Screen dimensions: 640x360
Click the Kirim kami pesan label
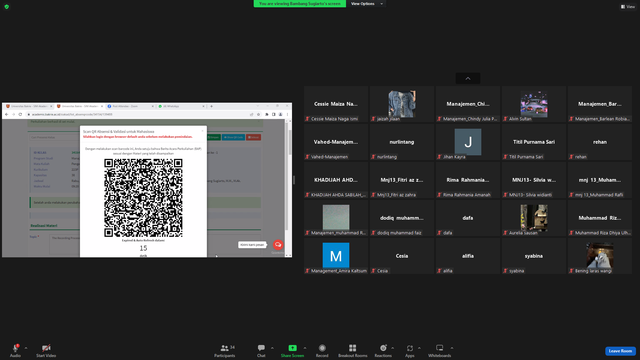click(x=252, y=244)
